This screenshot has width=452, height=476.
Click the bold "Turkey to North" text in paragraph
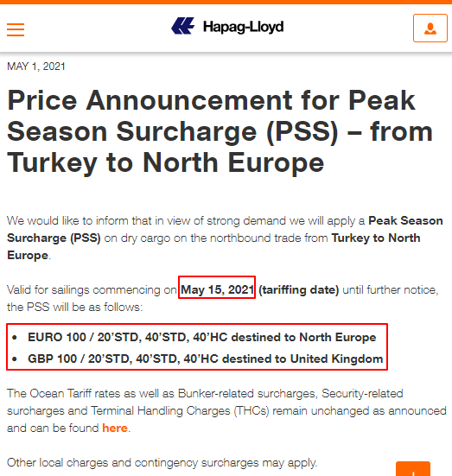tap(376, 238)
